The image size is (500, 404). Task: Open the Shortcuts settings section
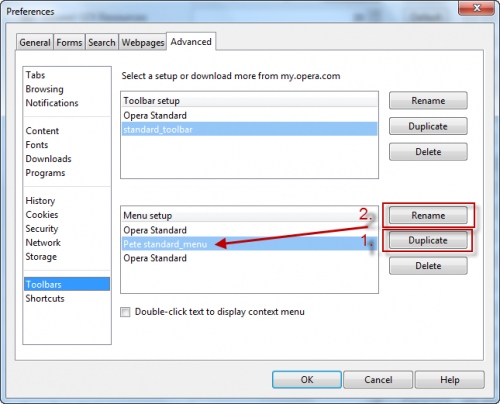pos(67,298)
